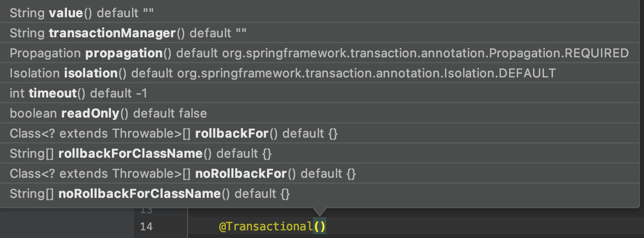Click line number 14 in the gutter

click(x=146, y=227)
